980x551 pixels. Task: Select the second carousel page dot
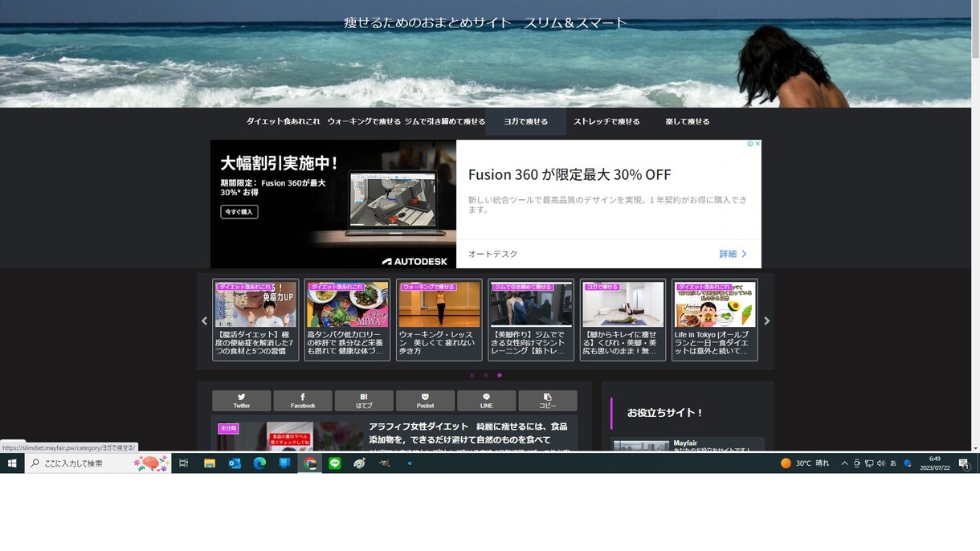click(486, 375)
